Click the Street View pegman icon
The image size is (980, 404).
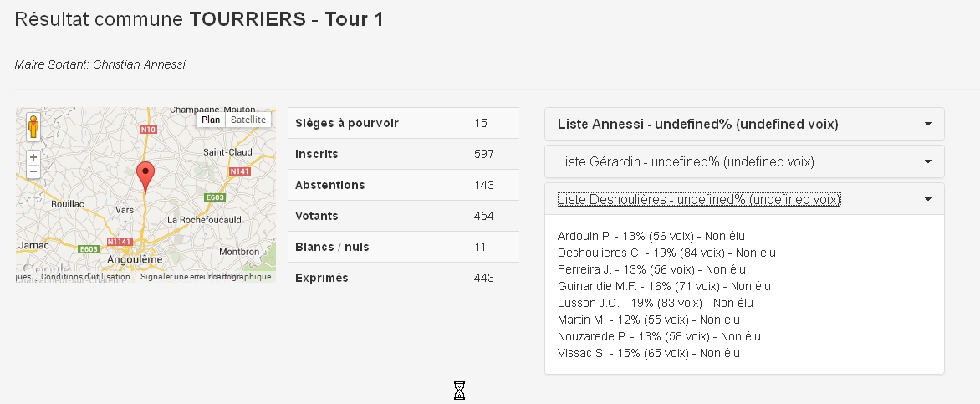(33, 125)
